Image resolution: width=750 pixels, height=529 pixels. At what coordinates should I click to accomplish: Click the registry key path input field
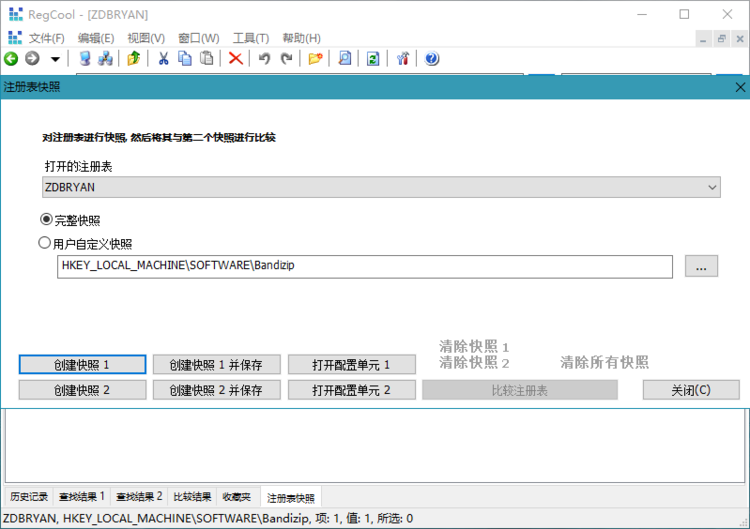(x=365, y=266)
